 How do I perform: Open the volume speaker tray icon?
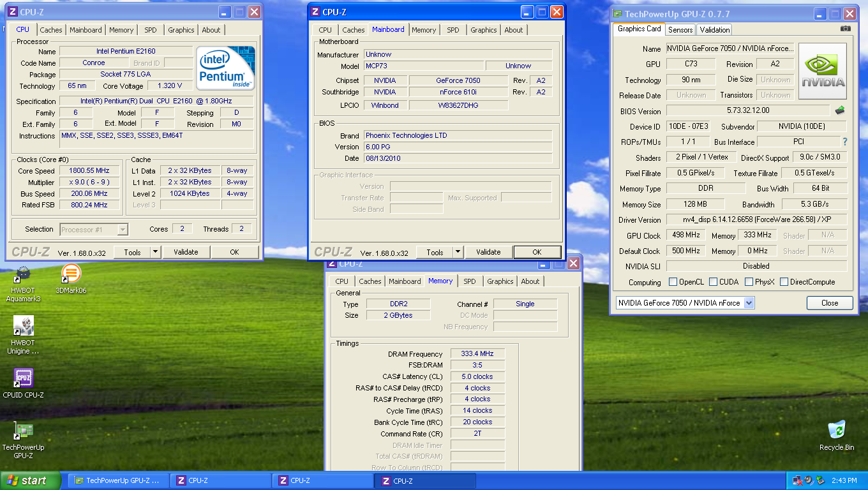tap(809, 480)
